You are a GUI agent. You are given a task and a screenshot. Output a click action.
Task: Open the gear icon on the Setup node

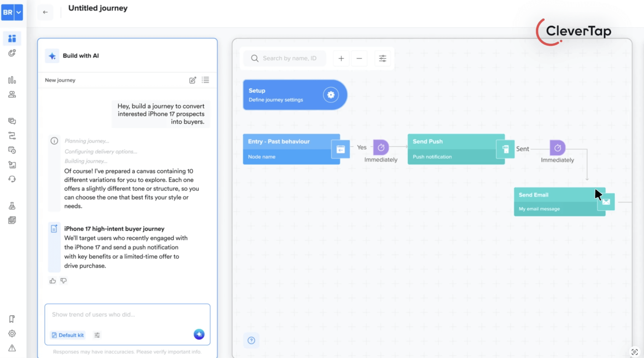pyautogui.click(x=331, y=95)
